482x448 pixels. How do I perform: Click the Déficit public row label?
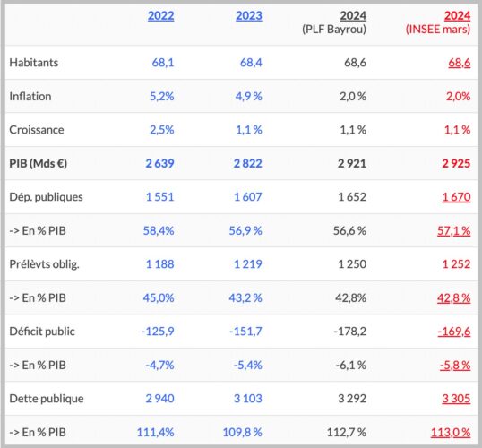pyautogui.click(x=42, y=332)
